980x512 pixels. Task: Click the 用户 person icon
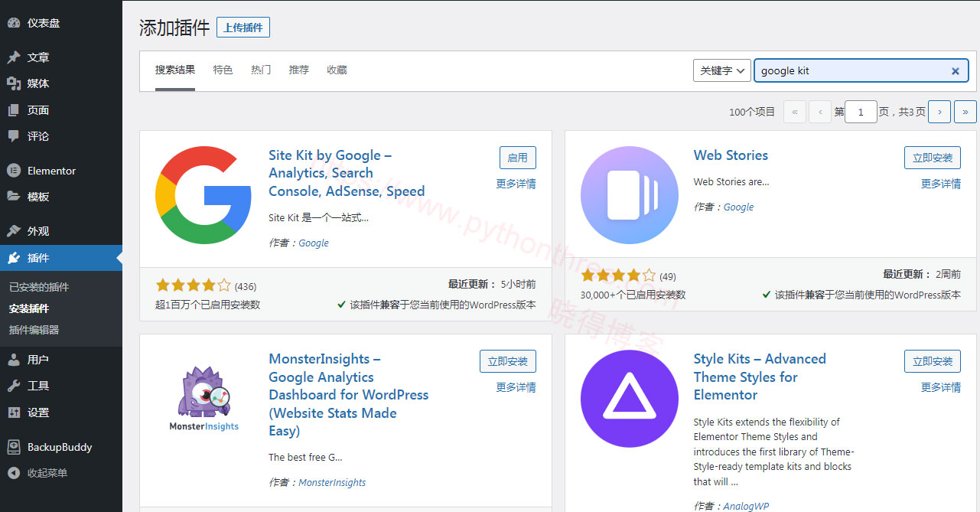pyautogui.click(x=14, y=360)
